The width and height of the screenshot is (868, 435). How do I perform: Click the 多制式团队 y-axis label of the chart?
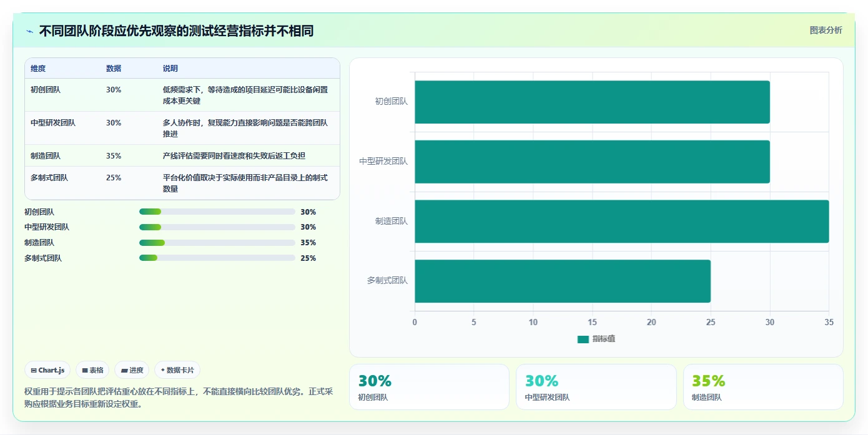tap(387, 281)
